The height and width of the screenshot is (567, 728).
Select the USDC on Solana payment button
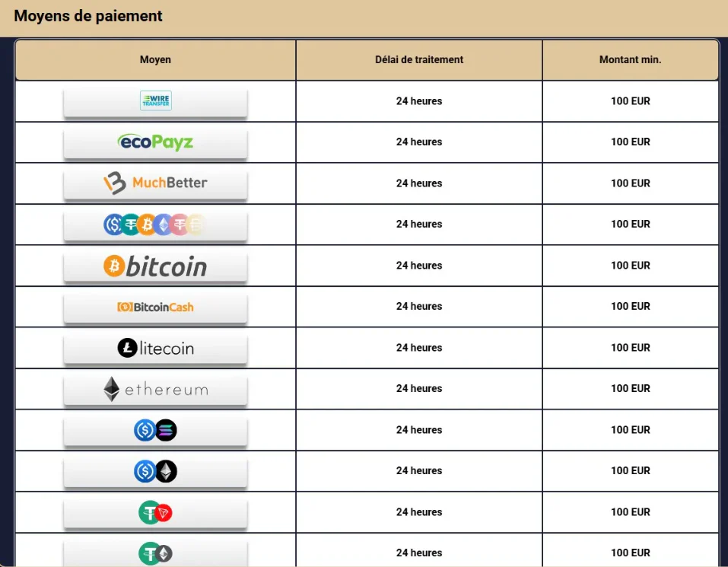pos(155,430)
